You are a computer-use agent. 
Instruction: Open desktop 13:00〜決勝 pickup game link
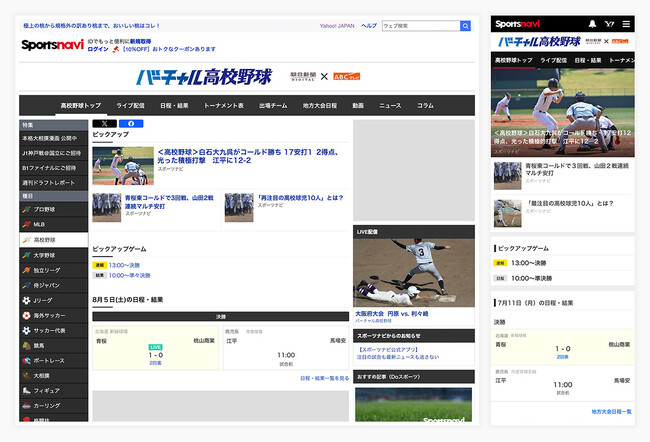124,265
